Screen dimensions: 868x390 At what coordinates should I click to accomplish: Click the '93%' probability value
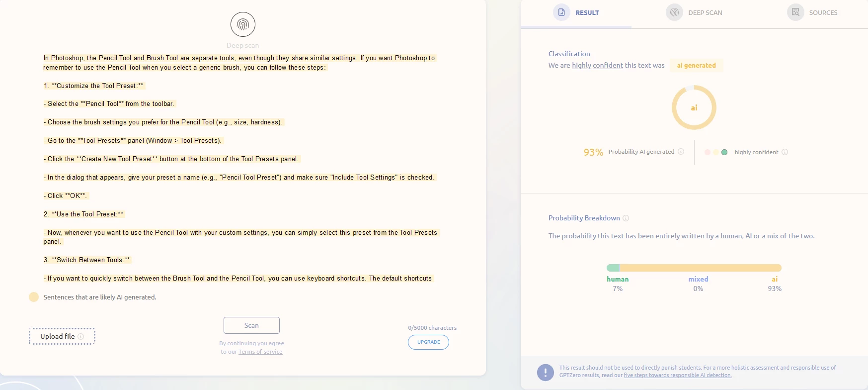593,152
